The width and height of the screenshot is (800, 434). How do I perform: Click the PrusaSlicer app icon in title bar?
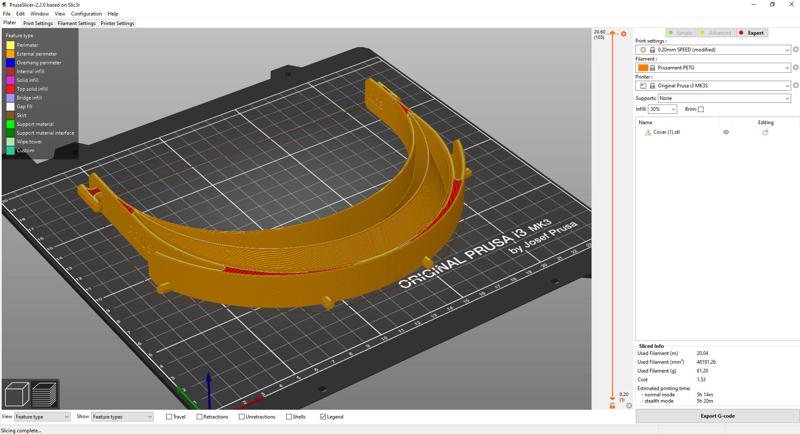coord(5,5)
